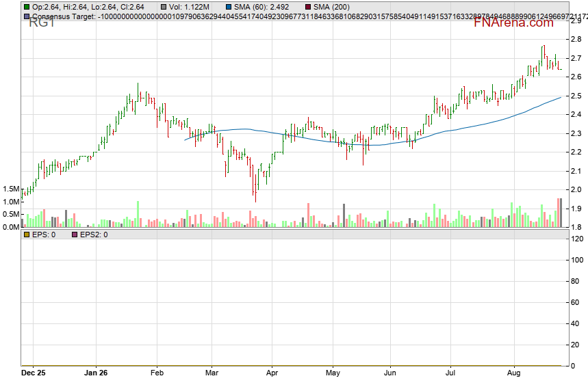The width and height of the screenshot is (588, 387).
Task: Click the 40 EPS axis value
Action: click(x=575, y=323)
